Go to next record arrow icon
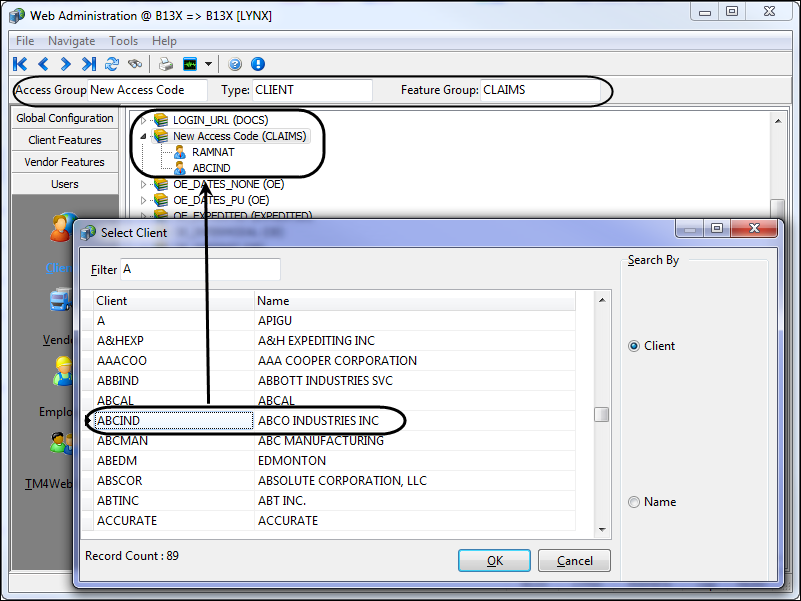The image size is (801, 601). point(65,64)
